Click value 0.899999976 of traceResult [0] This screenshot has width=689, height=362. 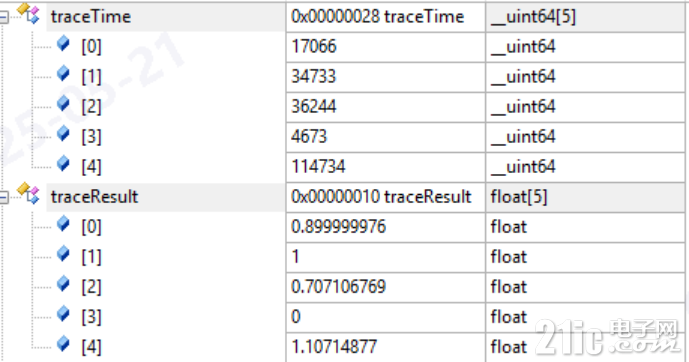click(338, 227)
